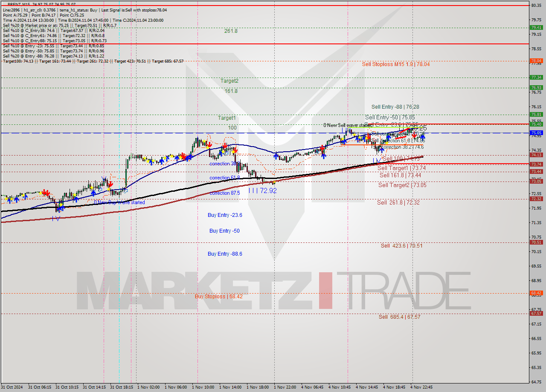Click the green 79.41 price tag on axis
The width and height of the screenshot is (546, 392).
[x=536, y=27]
